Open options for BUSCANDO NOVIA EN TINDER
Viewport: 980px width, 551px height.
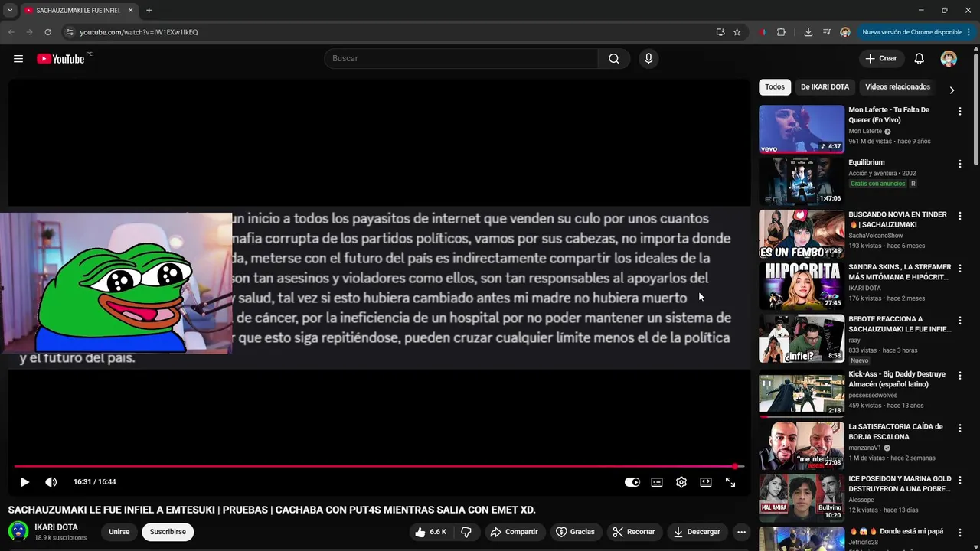(959, 217)
